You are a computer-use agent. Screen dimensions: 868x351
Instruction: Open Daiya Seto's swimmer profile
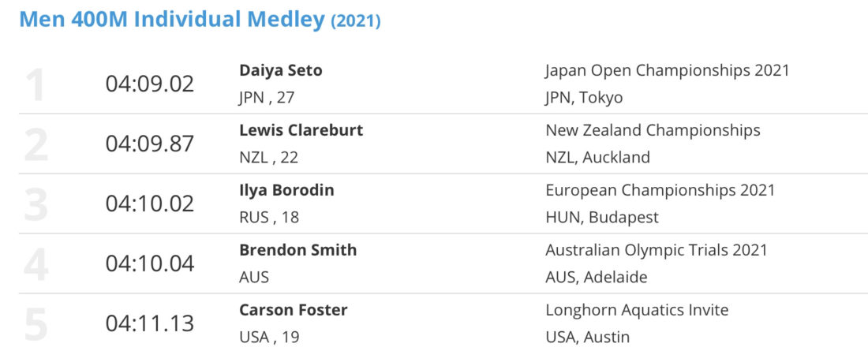pos(281,70)
